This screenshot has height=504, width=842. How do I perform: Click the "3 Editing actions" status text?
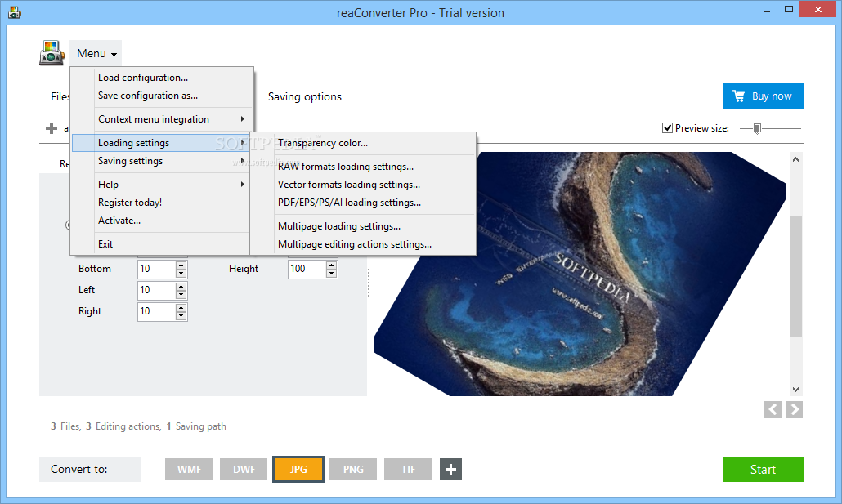pyautogui.click(x=123, y=426)
